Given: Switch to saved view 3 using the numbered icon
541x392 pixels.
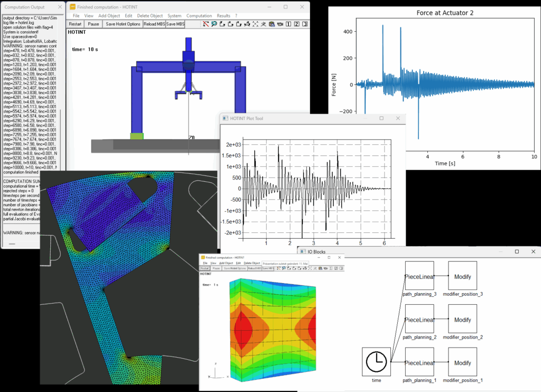Looking at the screenshot, I should tap(305, 24).
